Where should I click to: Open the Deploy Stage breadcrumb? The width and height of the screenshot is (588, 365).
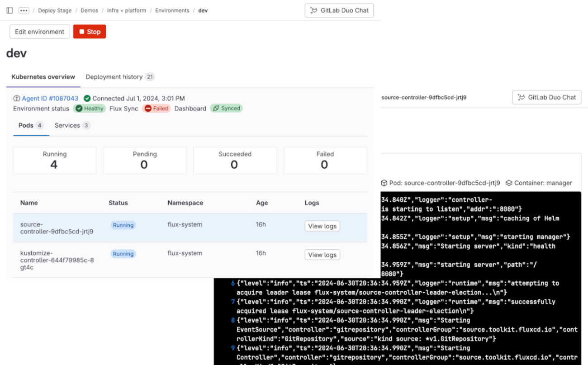[x=55, y=10]
